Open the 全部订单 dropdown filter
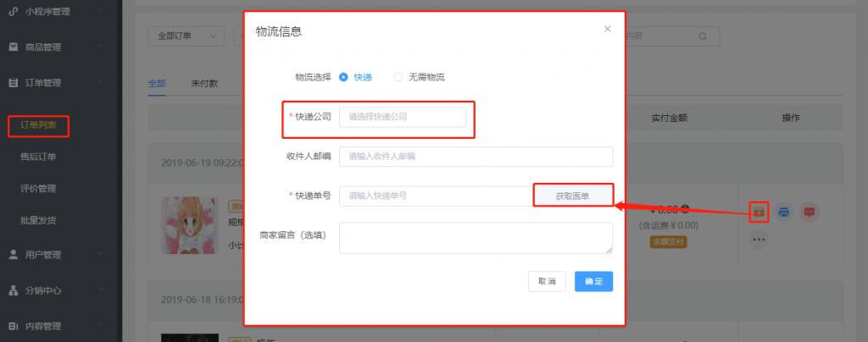The height and width of the screenshot is (342, 868). (x=186, y=36)
